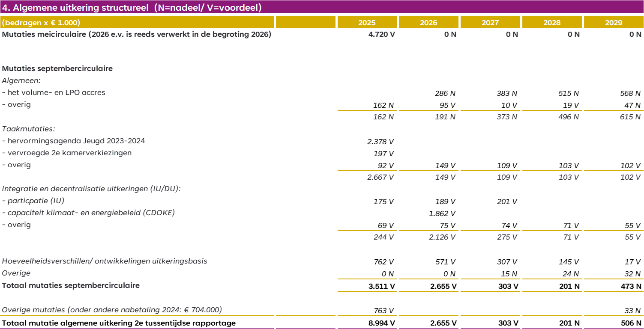Select the 2025 column header

pyautogui.click(x=367, y=23)
